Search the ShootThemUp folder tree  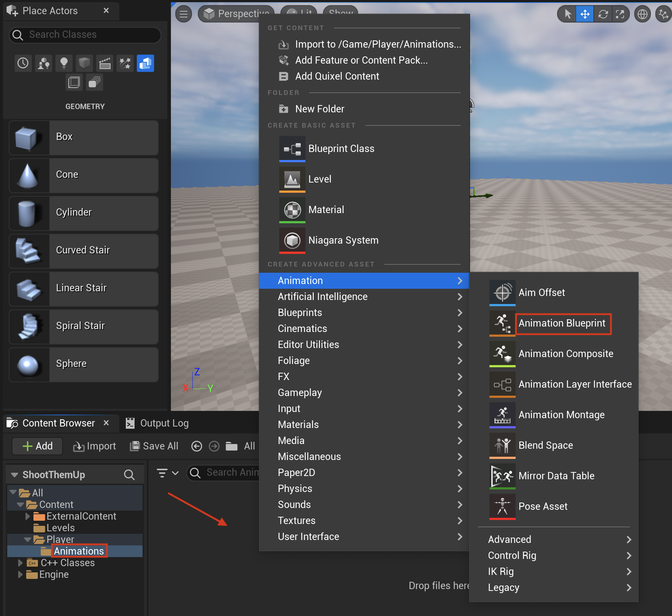129,475
